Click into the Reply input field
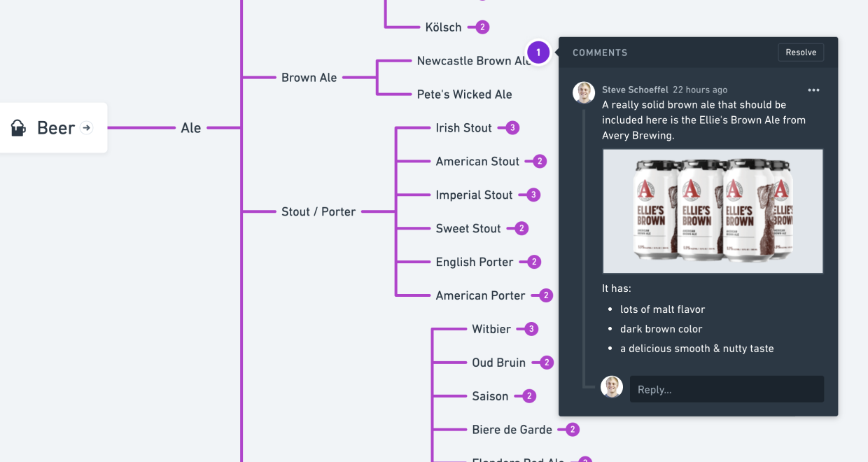868x462 pixels. (727, 389)
